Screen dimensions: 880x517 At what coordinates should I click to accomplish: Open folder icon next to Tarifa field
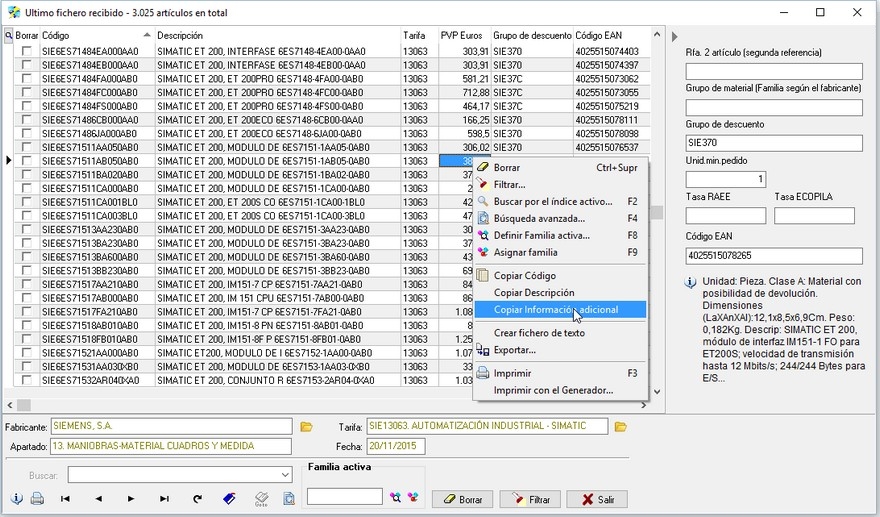(621, 427)
